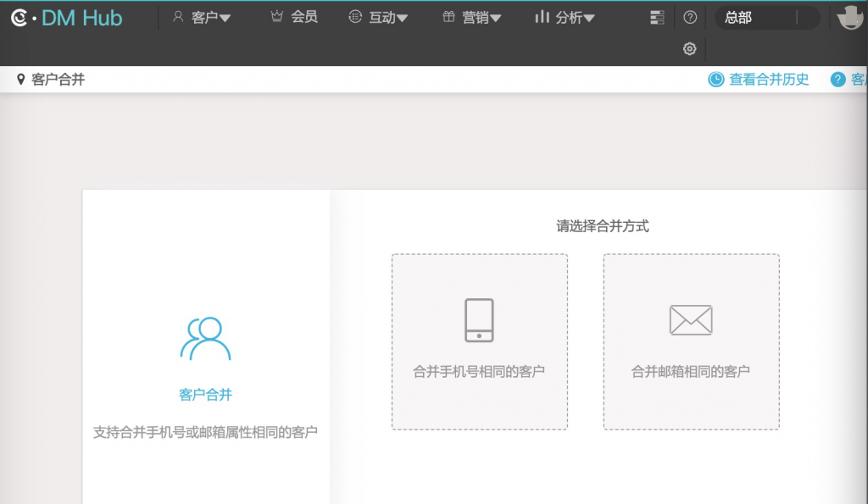Choose 合并手机号相同的客户 merge option
The width and height of the screenshot is (868, 504).
479,341
